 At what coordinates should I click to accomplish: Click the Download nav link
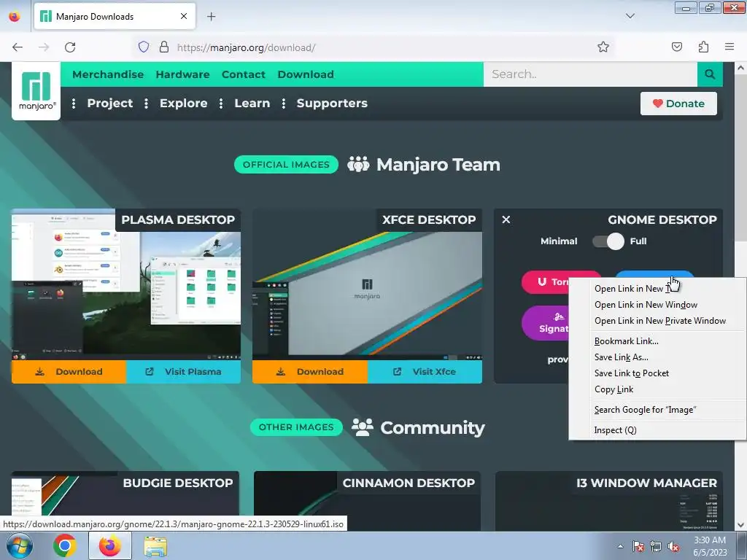click(306, 74)
